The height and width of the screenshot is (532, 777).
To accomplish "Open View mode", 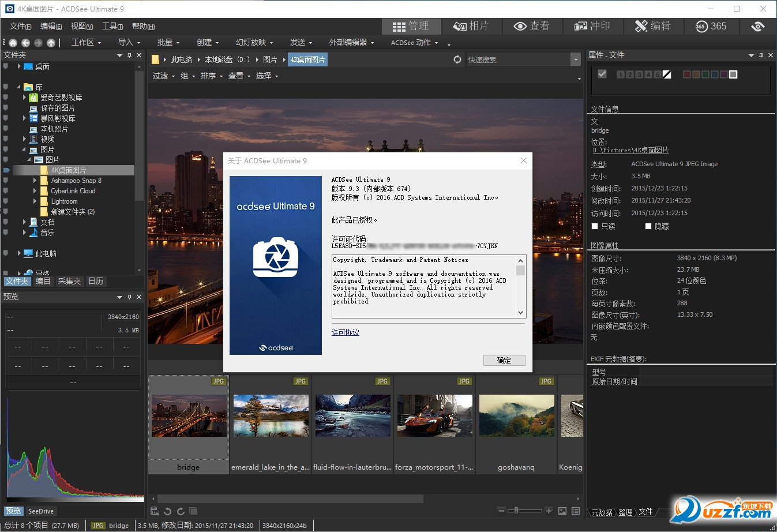I will [x=532, y=26].
